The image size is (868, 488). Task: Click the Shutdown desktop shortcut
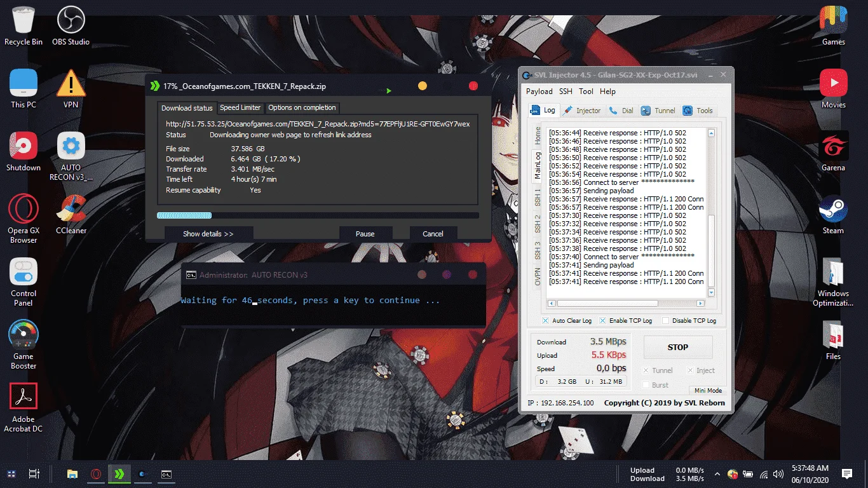coord(24,151)
